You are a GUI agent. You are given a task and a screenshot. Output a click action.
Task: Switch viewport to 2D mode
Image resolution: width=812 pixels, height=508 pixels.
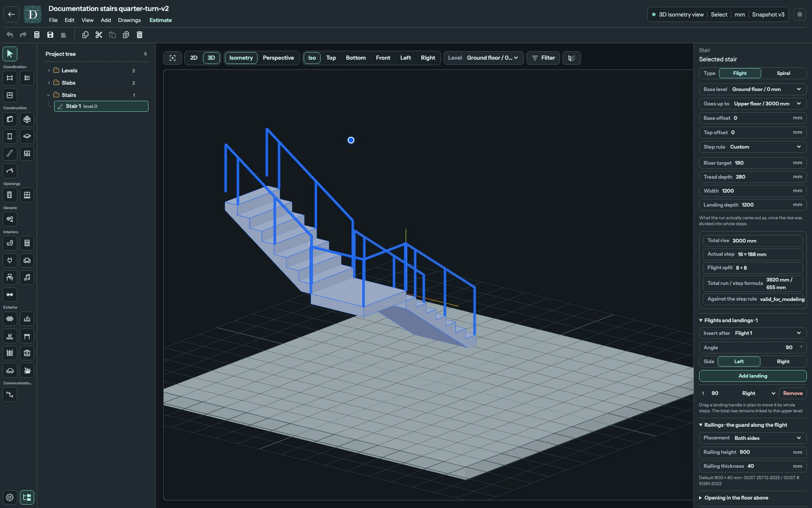coord(194,58)
